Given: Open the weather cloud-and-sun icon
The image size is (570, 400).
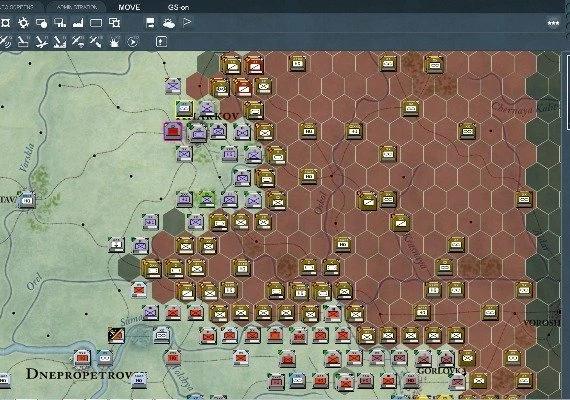Looking at the screenshot, I should pyautogui.click(x=169, y=23).
